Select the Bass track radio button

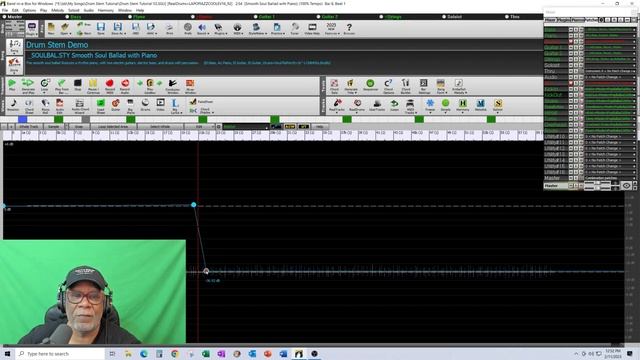[x=67, y=17]
